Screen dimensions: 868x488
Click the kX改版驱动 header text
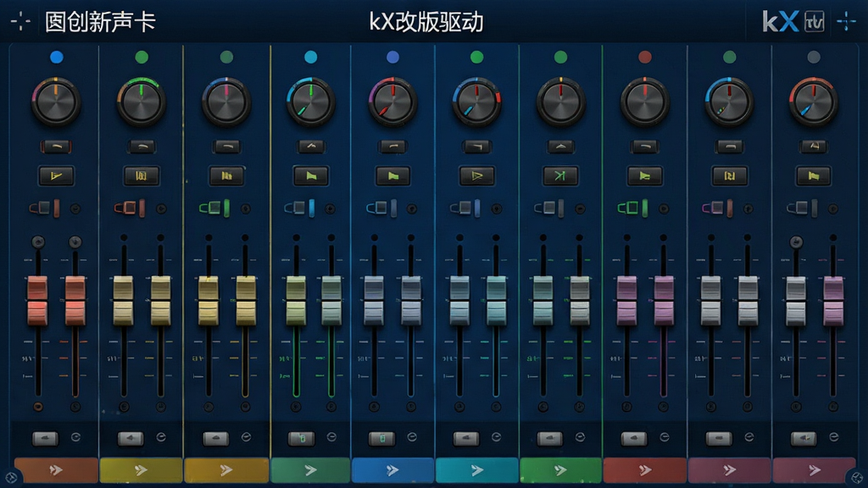(426, 22)
